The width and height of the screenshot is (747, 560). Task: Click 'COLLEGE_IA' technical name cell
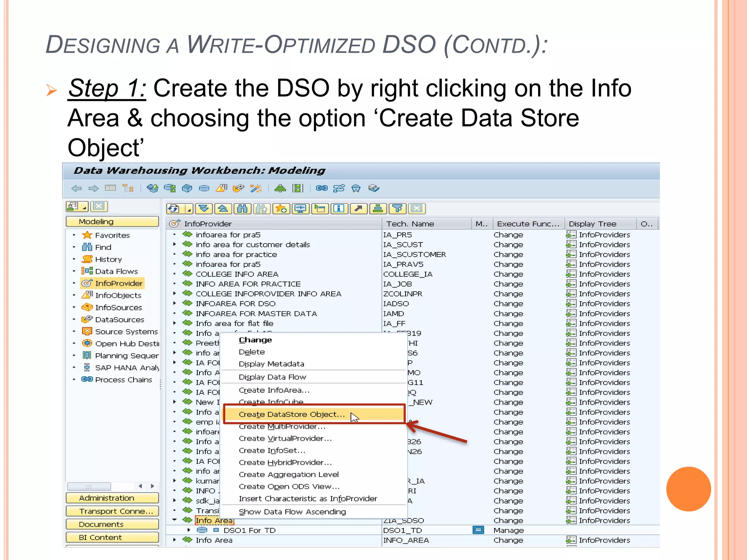[x=408, y=274]
